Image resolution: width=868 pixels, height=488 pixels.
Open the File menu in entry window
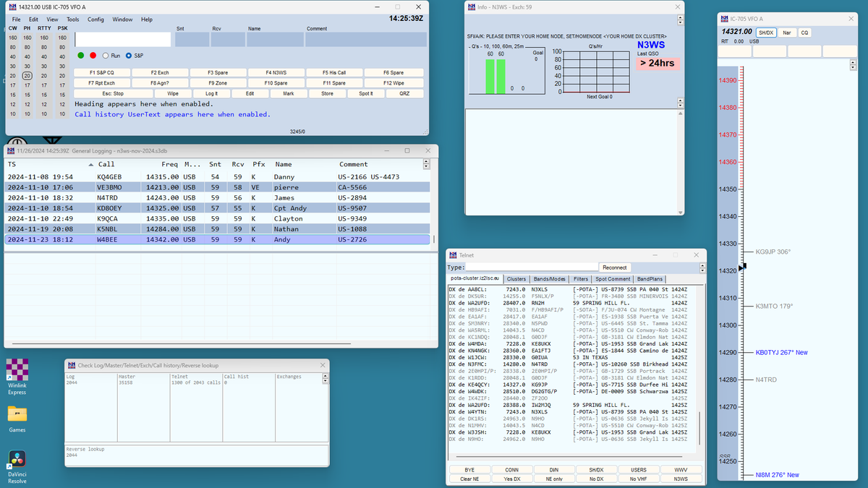pyautogui.click(x=16, y=20)
